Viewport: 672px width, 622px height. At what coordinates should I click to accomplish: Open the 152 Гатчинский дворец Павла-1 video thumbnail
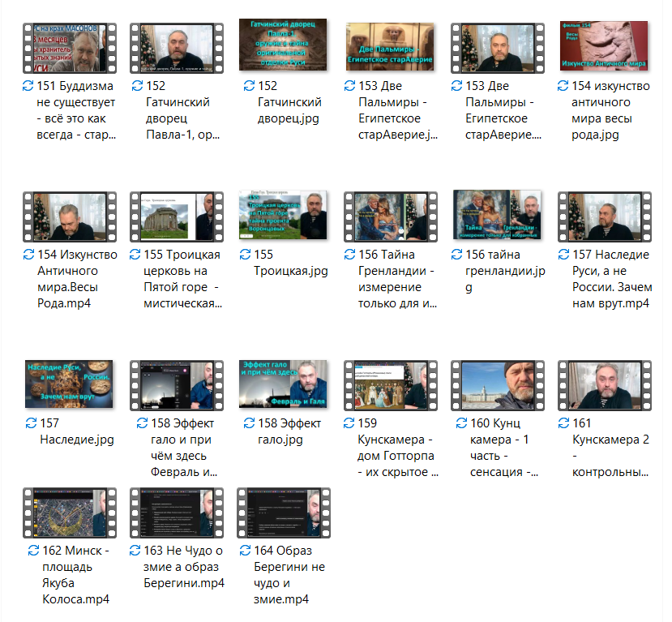177,48
